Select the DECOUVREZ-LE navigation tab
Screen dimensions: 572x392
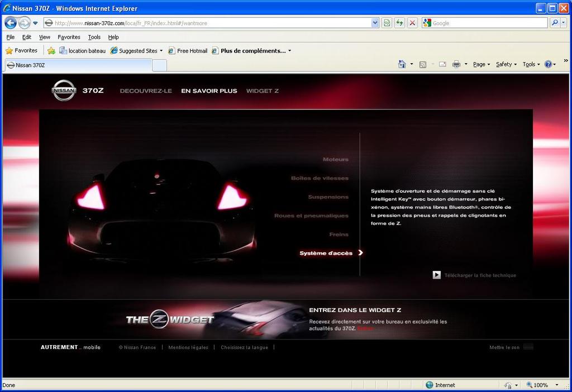pos(146,90)
